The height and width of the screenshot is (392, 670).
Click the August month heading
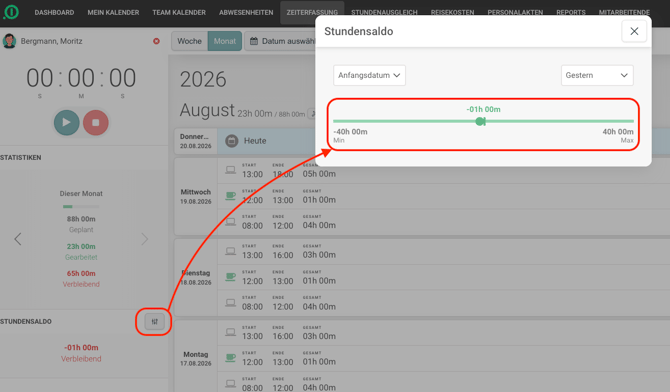[x=207, y=110]
